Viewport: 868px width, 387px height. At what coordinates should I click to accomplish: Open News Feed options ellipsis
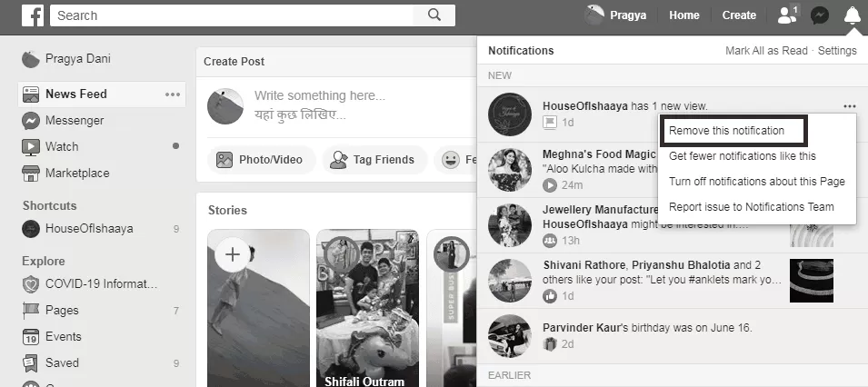(173, 94)
